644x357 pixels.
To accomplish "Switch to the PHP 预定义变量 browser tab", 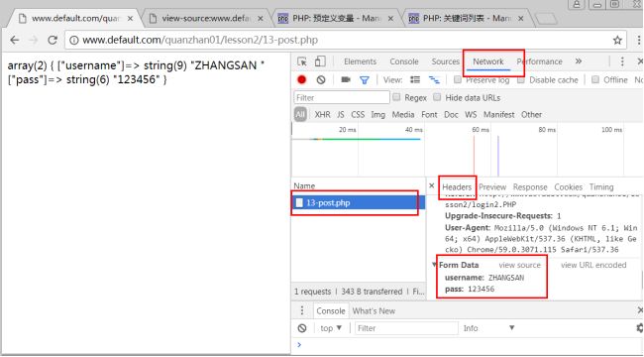I will coord(336,19).
